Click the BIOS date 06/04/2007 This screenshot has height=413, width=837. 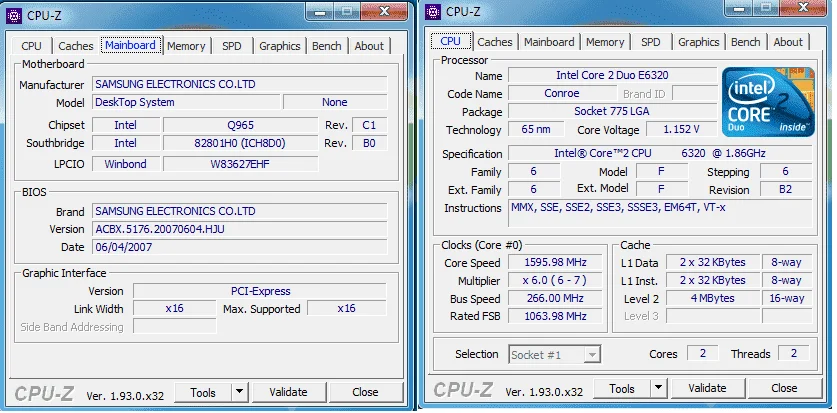[x=240, y=248]
